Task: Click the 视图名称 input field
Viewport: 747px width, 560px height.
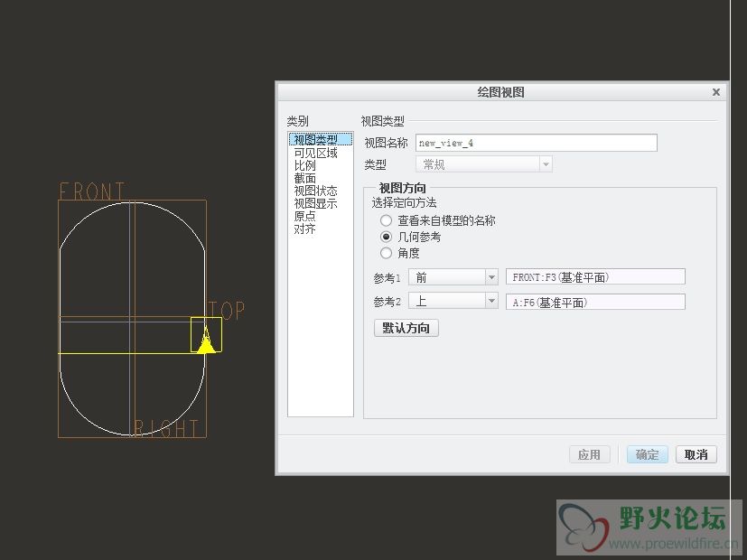Action: [536, 143]
